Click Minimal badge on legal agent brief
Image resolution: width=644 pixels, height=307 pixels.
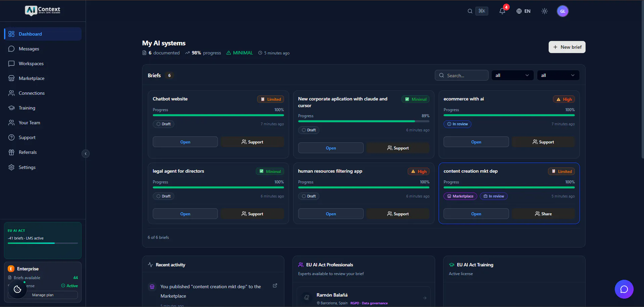click(270, 171)
